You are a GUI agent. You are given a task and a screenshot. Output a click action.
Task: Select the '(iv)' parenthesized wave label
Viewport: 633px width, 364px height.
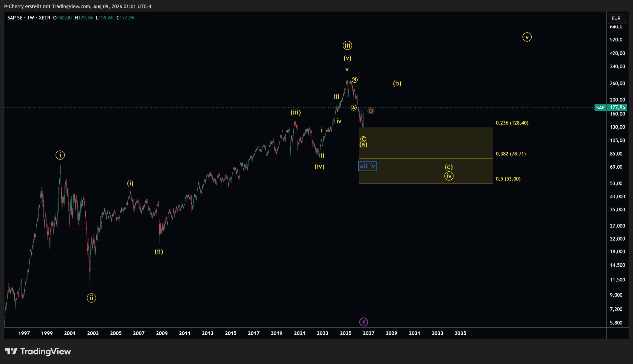coord(319,166)
